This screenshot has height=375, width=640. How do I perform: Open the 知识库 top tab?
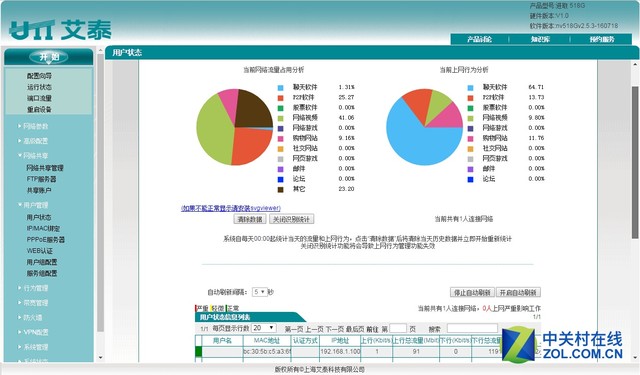[x=540, y=40]
